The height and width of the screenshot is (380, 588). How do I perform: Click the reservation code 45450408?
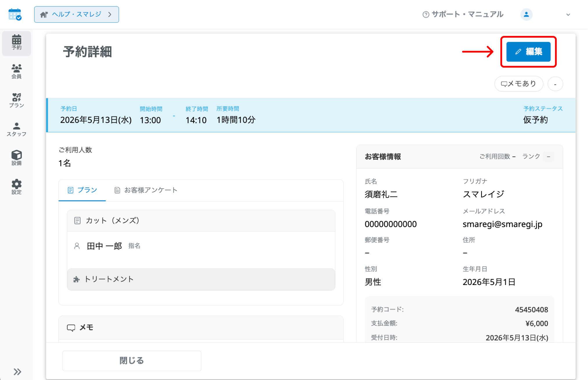coord(531,310)
